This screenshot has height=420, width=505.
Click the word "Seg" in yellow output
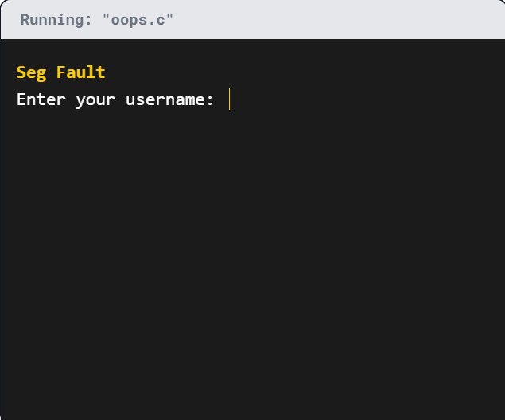click(31, 72)
